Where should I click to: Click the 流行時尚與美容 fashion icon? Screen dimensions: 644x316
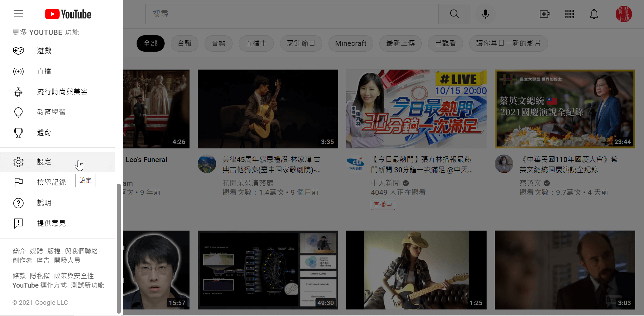(18, 92)
